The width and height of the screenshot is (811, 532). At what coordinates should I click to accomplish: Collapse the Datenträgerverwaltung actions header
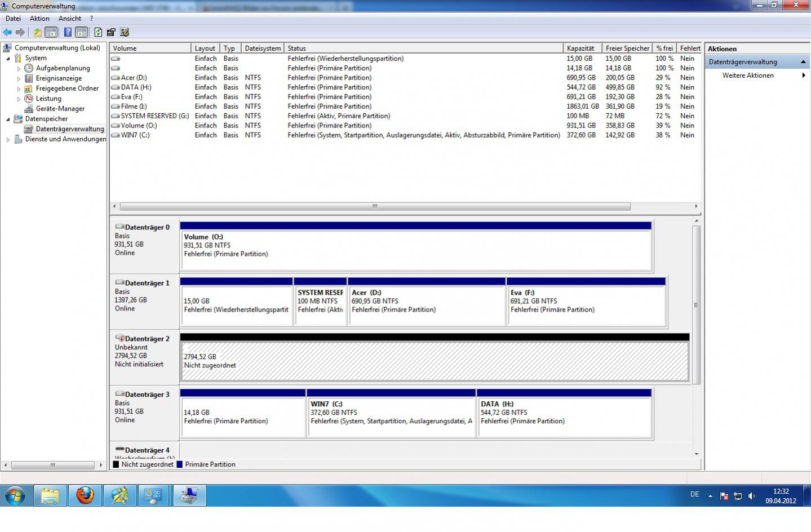(x=757, y=62)
